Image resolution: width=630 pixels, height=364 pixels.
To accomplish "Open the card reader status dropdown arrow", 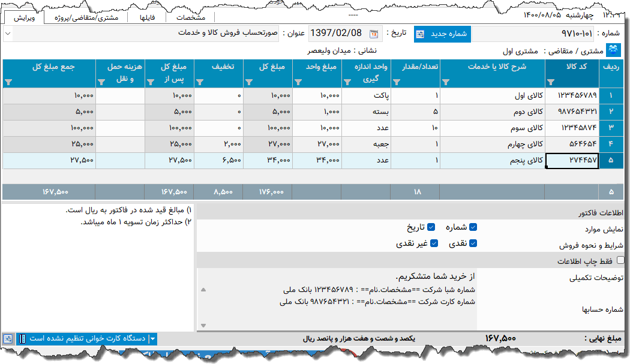I will (x=152, y=339).
